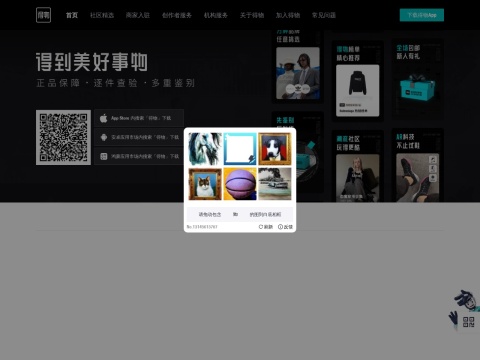The height and width of the screenshot is (360, 480).
Task: Click the App Store download row text
Action: tap(141, 118)
